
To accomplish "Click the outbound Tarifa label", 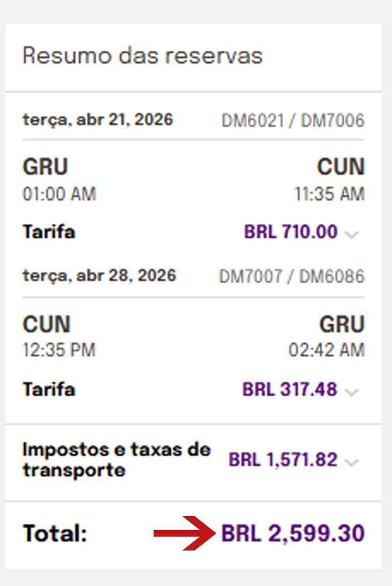I will [x=49, y=231].
